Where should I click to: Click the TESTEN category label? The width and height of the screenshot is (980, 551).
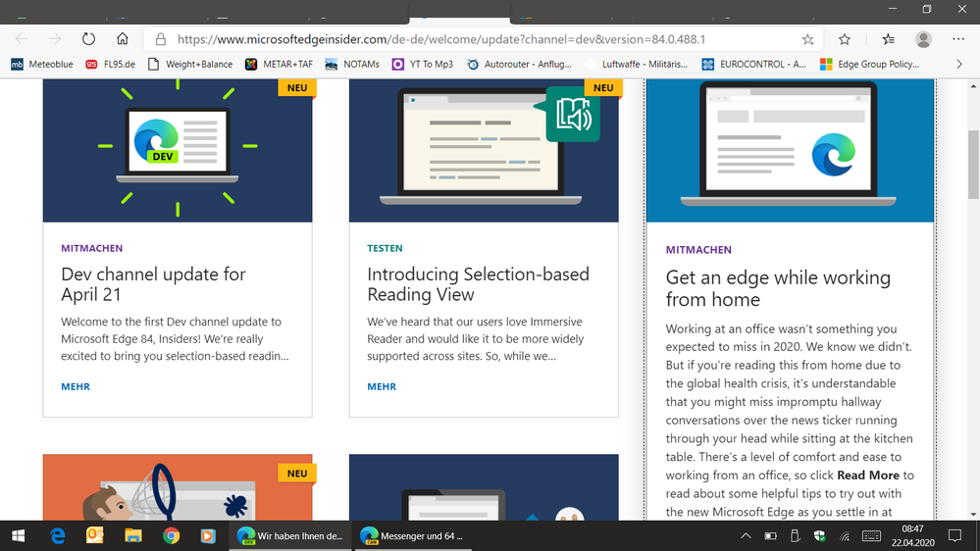(385, 248)
